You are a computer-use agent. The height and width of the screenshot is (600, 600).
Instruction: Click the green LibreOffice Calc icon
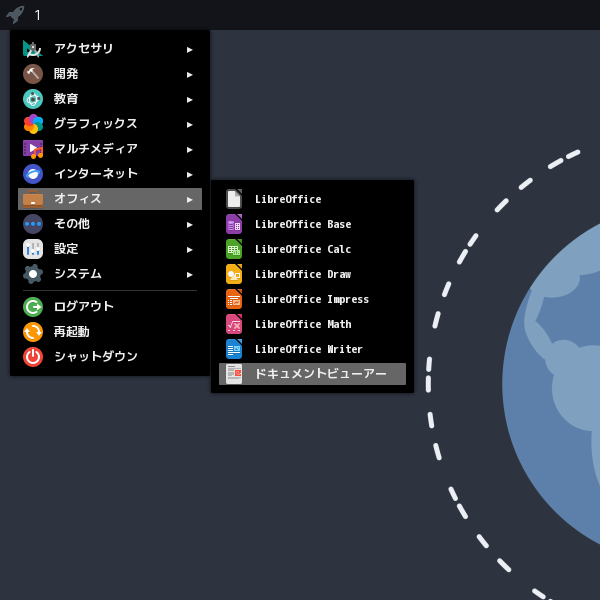click(x=234, y=249)
